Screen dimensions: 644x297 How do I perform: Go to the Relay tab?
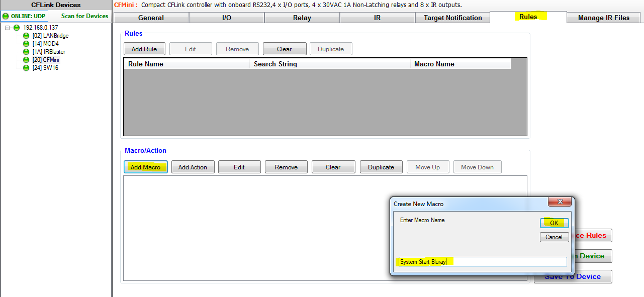302,18
